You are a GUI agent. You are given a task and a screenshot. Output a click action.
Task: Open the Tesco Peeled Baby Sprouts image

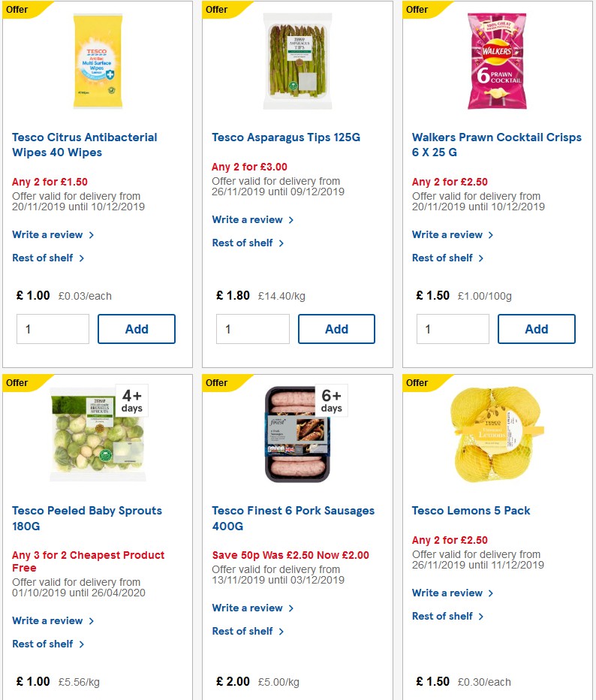pyautogui.click(x=97, y=433)
